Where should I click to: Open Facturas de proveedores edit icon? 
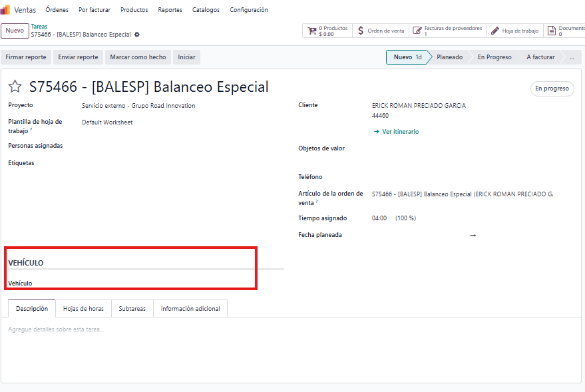[x=417, y=31]
